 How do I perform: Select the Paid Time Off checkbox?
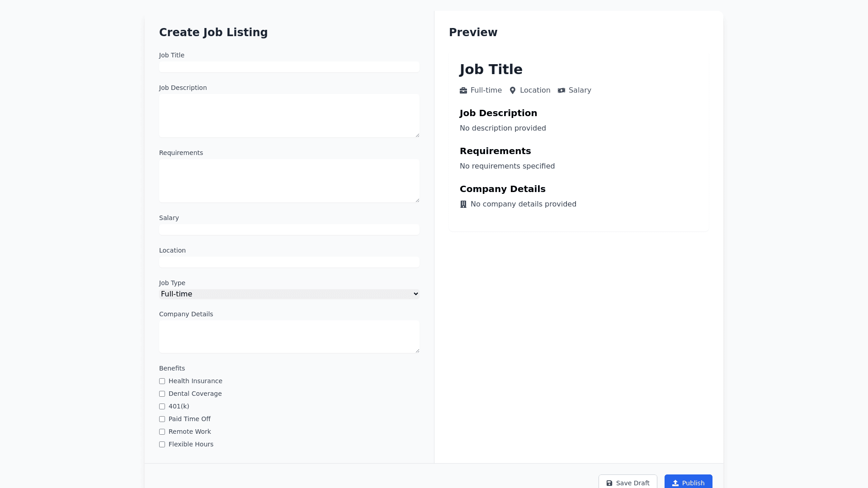[x=162, y=419]
